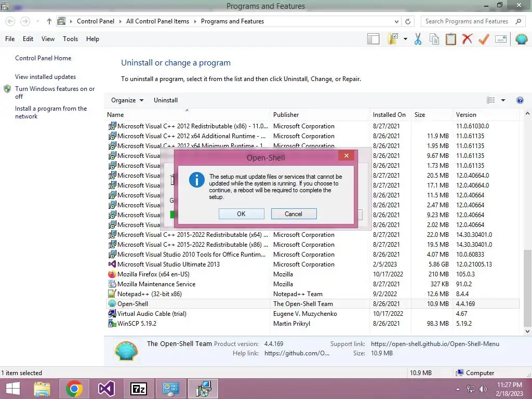Select Virtual Audio Cable (trial) entry
Viewport: 532px width, 399px height.
[x=313, y=313]
